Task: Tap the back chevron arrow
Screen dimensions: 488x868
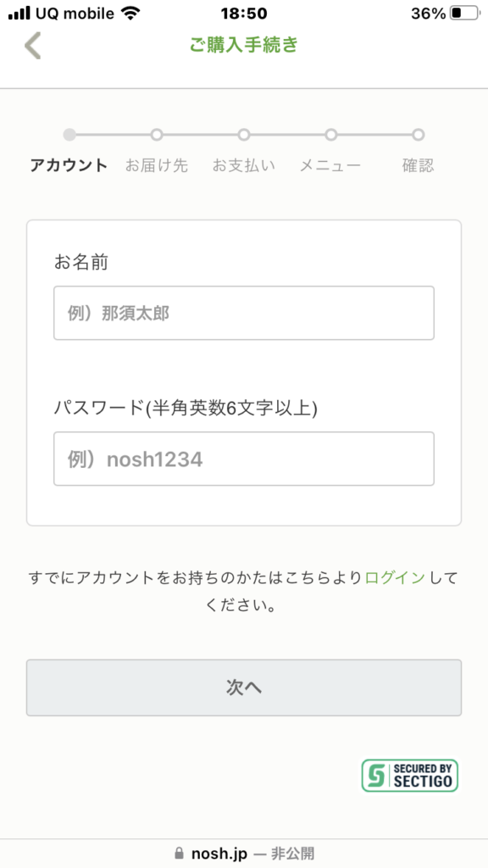Action: tap(33, 46)
